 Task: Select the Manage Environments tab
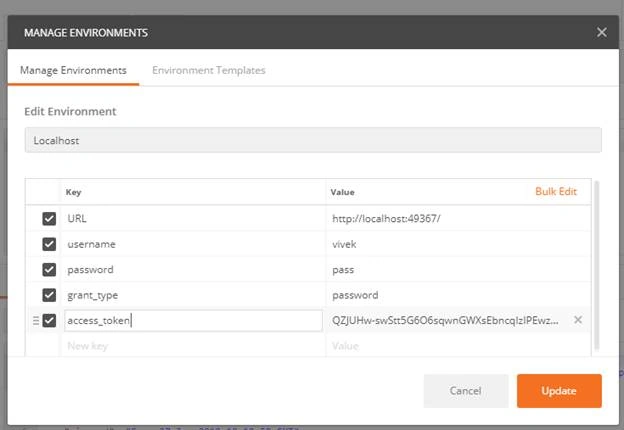(x=73, y=70)
